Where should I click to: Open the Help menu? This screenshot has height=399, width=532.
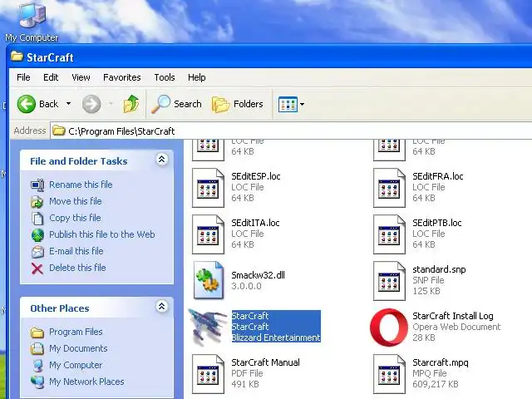pyautogui.click(x=197, y=77)
